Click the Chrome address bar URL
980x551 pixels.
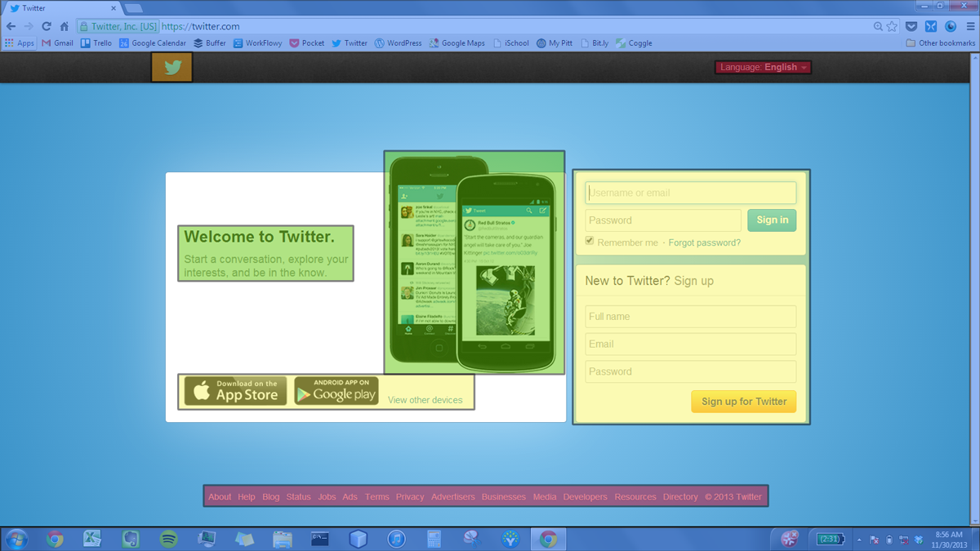pyautogui.click(x=201, y=27)
